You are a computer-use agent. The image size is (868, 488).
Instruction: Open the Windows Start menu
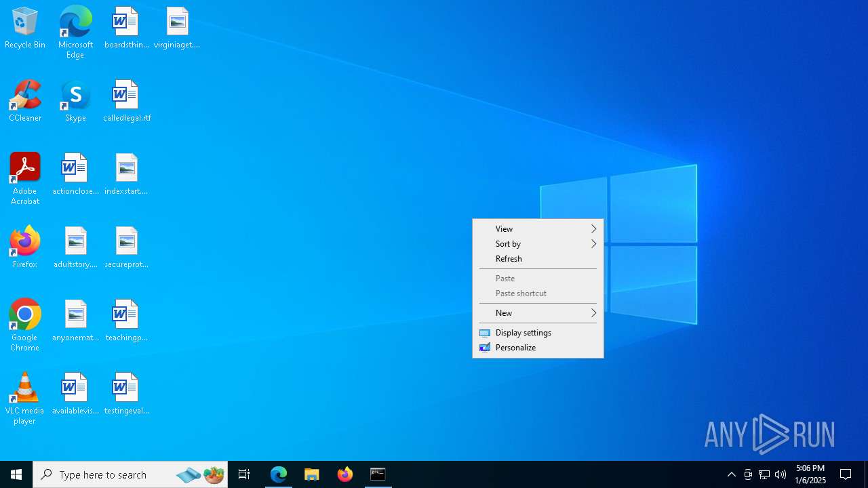pyautogui.click(x=16, y=474)
